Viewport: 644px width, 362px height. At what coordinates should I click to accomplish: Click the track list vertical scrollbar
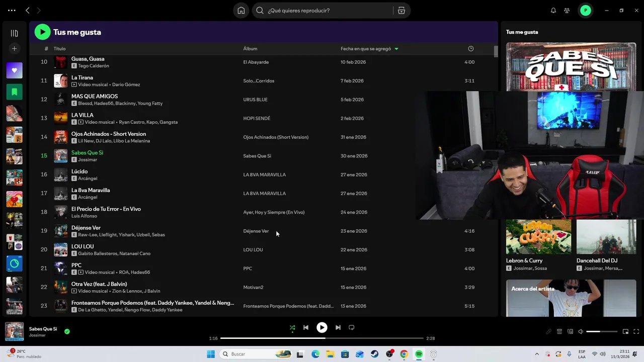click(x=496, y=52)
